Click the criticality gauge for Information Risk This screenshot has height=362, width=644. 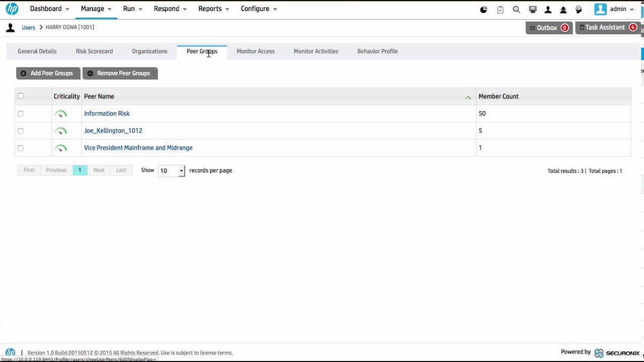coord(60,114)
